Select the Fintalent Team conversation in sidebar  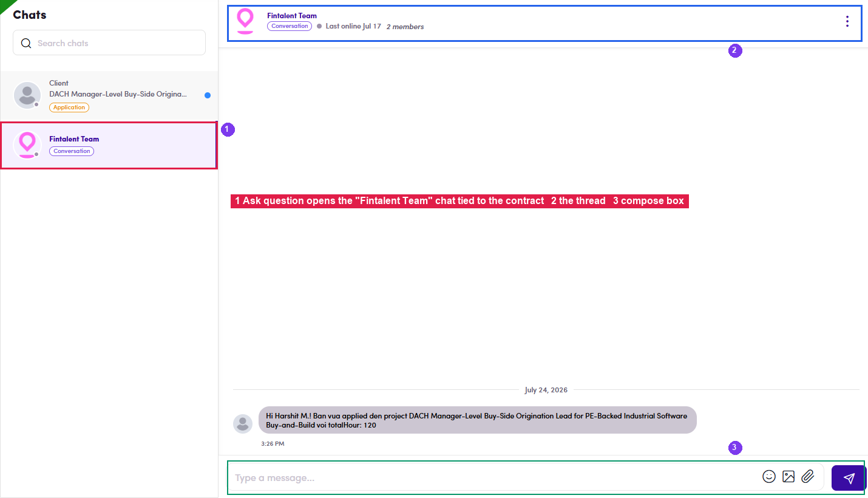pos(109,145)
